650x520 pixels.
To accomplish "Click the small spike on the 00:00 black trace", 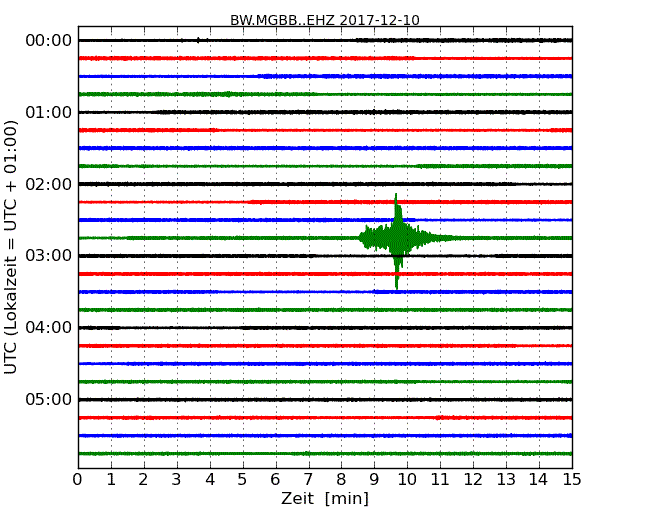I will point(198,40).
